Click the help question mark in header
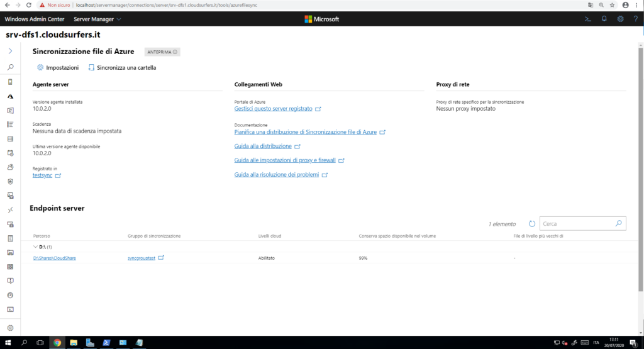 click(635, 19)
